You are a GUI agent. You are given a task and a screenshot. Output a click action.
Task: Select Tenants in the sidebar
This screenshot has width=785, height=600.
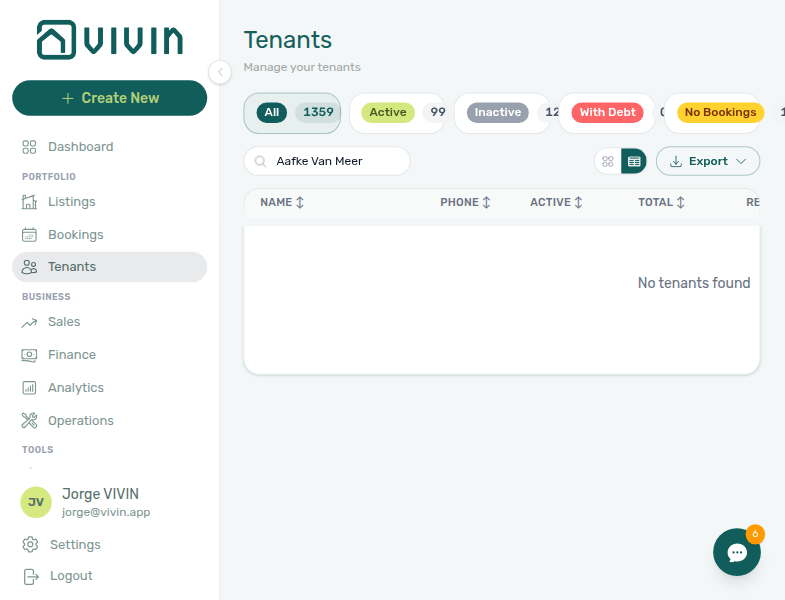(110, 267)
